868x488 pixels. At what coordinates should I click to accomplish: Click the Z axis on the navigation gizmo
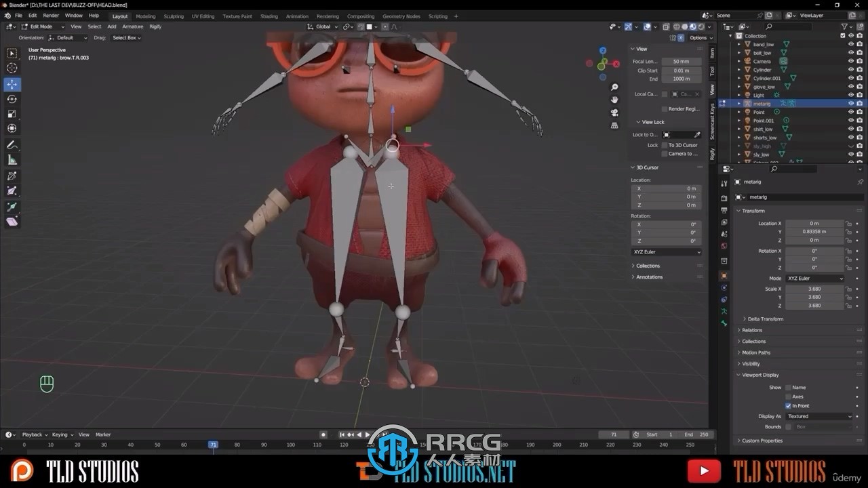603,50
